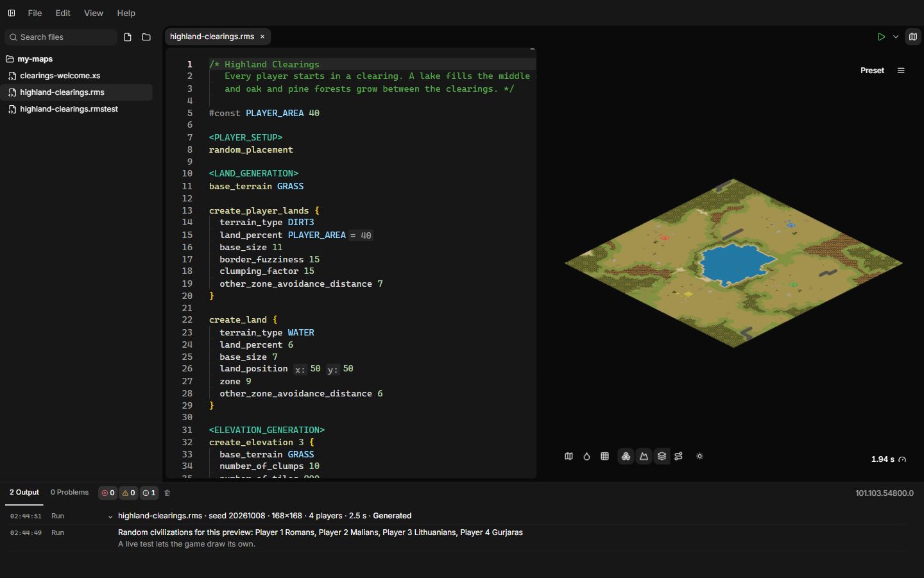Viewport: 924px width, 578px height.
Task: Run the map script with green play icon
Action: tap(881, 37)
